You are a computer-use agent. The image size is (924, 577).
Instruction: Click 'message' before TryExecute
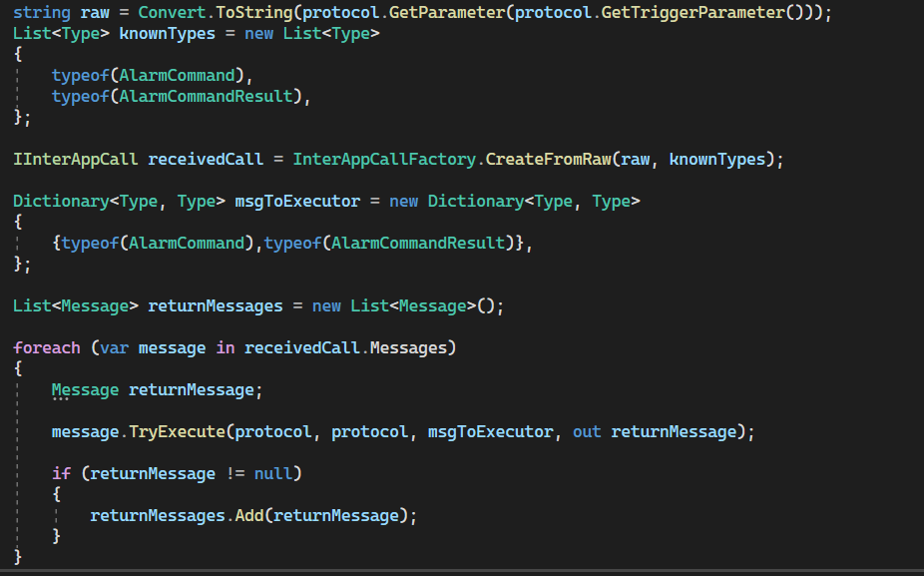click(85, 431)
